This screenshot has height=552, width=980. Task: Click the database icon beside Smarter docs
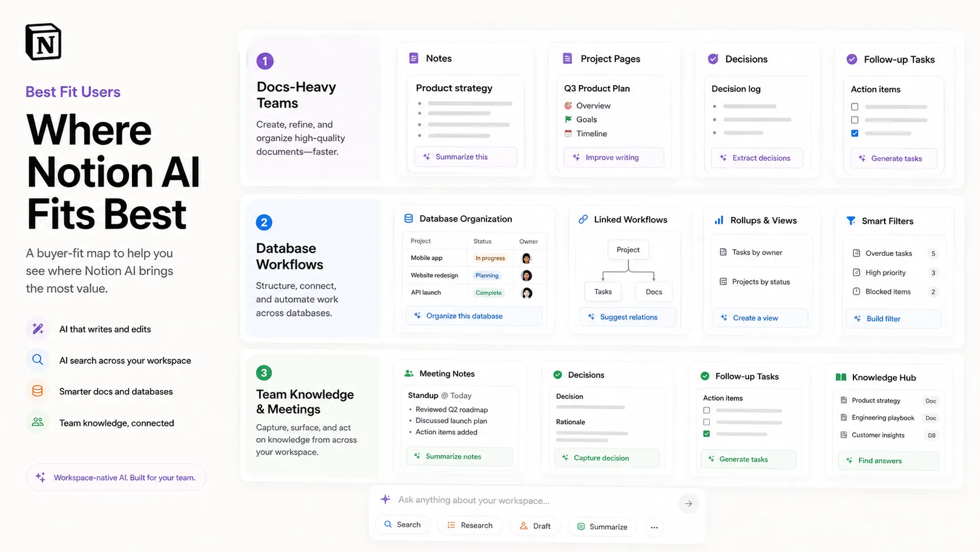38,391
